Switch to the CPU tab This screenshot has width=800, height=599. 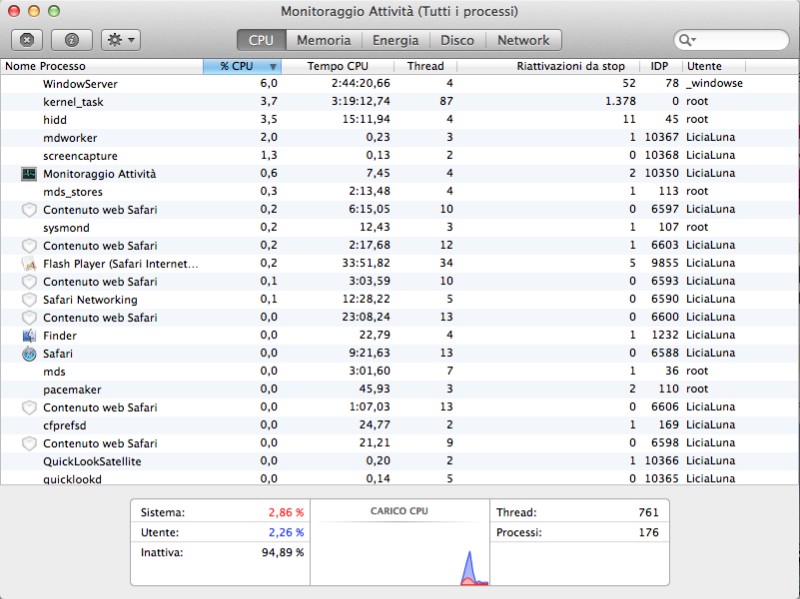click(261, 40)
